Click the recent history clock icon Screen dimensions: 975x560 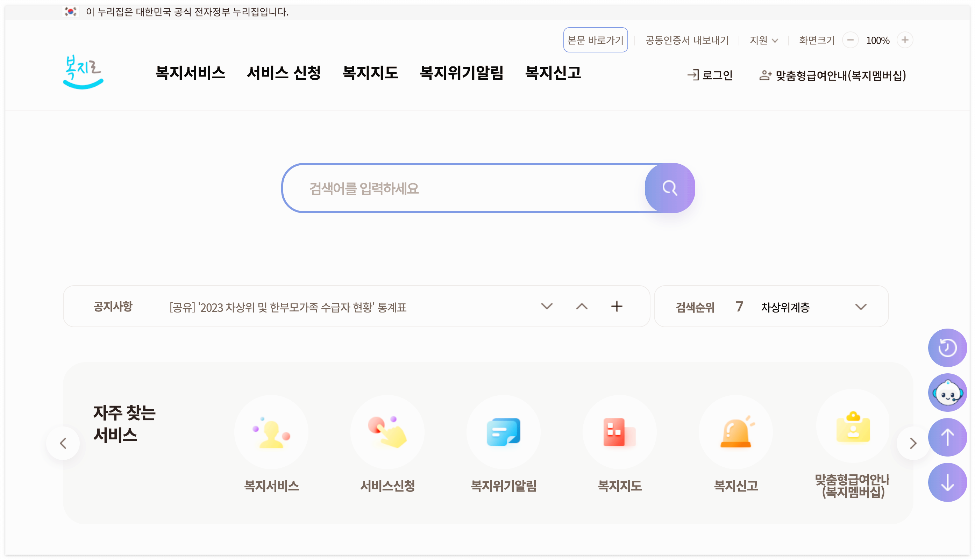tap(947, 347)
